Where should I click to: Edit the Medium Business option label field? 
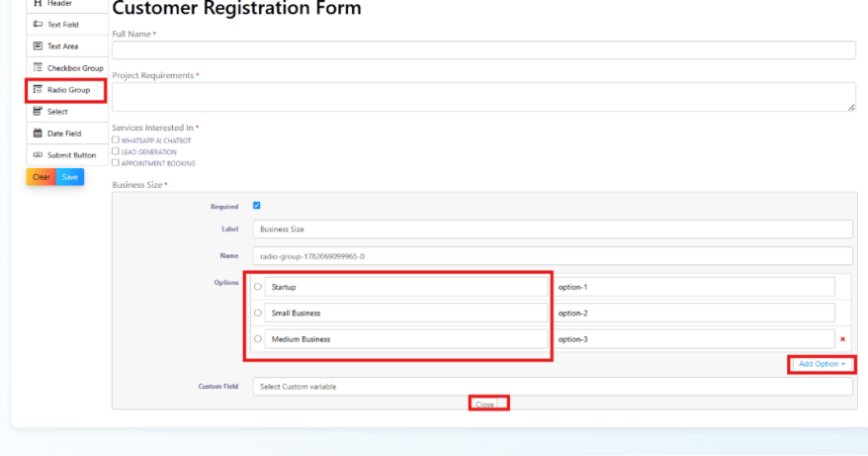[x=406, y=339]
